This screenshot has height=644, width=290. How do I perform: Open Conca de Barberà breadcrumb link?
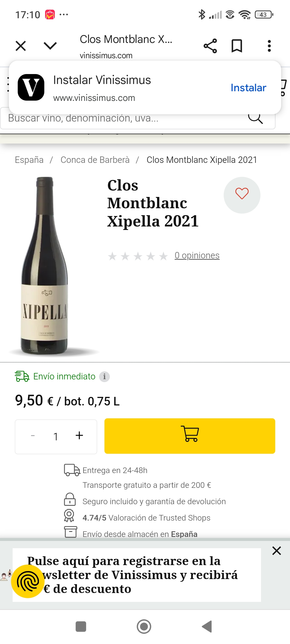coord(95,160)
